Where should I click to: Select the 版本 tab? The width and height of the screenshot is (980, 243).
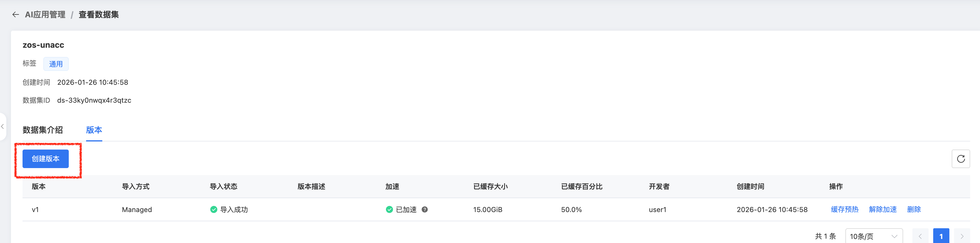94,130
